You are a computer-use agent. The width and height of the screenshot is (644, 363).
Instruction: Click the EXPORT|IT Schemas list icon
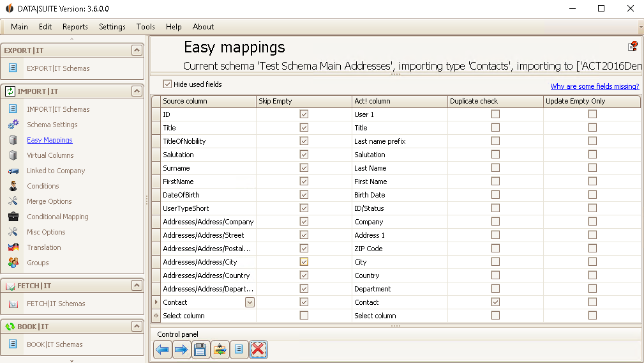(x=13, y=68)
